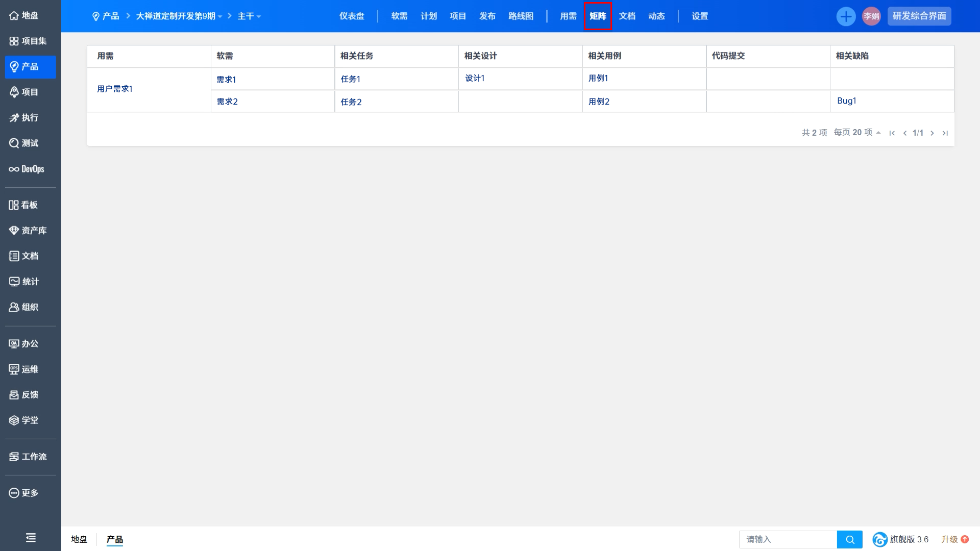Viewport: 980px width, 551px height.
Task: Switch to the 仪表盘 tab
Action: click(352, 16)
